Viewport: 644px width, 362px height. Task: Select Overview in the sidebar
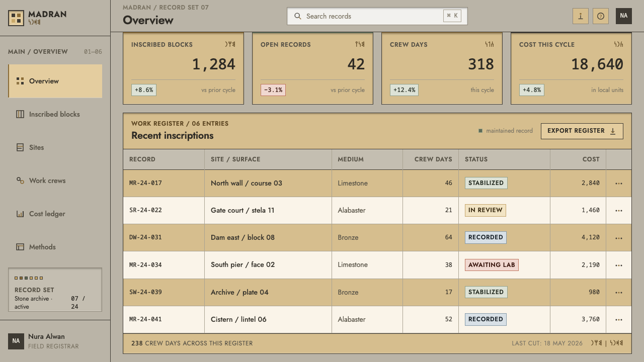pos(55,81)
